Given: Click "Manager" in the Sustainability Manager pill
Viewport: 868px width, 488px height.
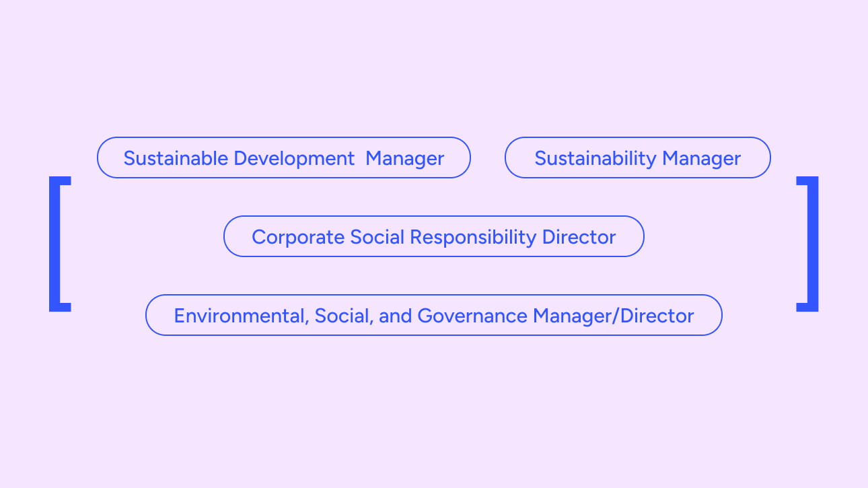Looking at the screenshot, I should [x=701, y=158].
